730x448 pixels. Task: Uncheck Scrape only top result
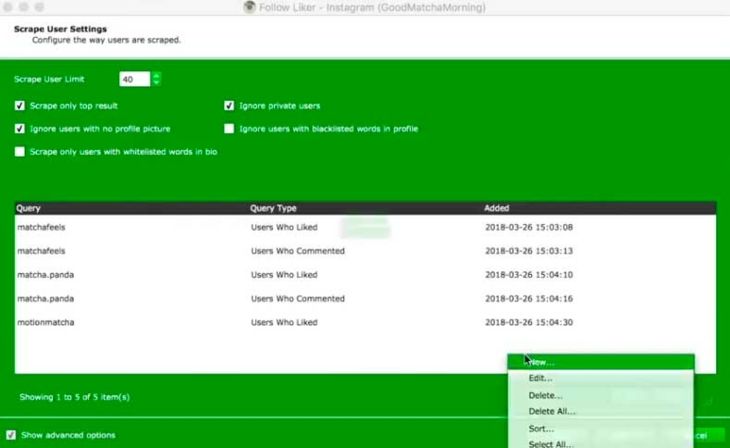pos(20,106)
